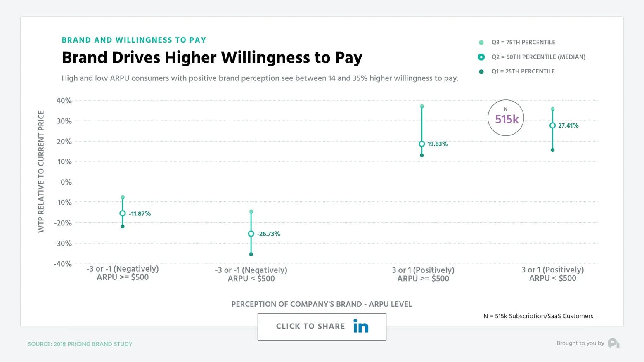Select the '3 or 1 (Positively) ARPU >= $500' axis label
This screenshot has height=362, width=644.
pos(423,274)
